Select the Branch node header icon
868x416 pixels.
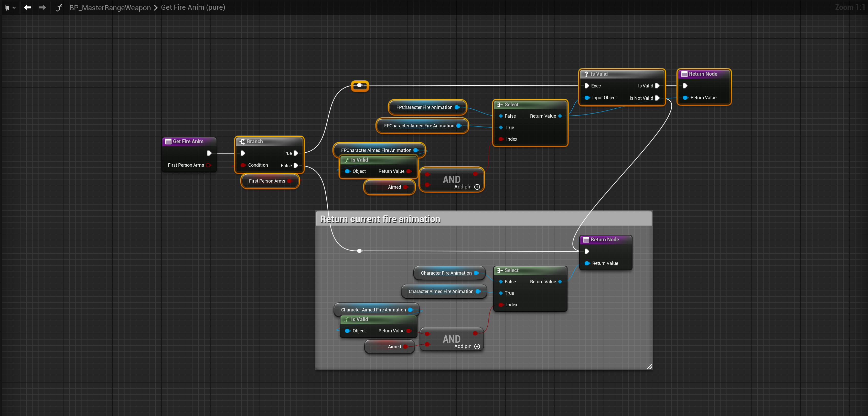(242, 141)
